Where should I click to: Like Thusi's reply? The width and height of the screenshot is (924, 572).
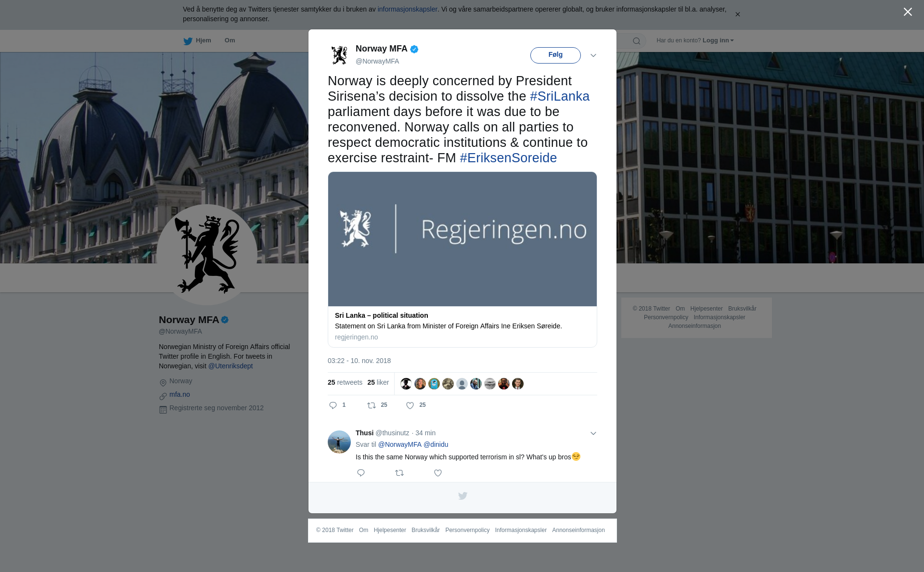[x=438, y=473]
